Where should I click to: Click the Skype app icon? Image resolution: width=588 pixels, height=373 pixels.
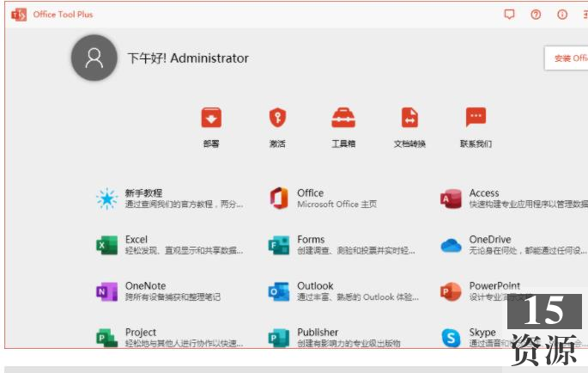coord(452,338)
